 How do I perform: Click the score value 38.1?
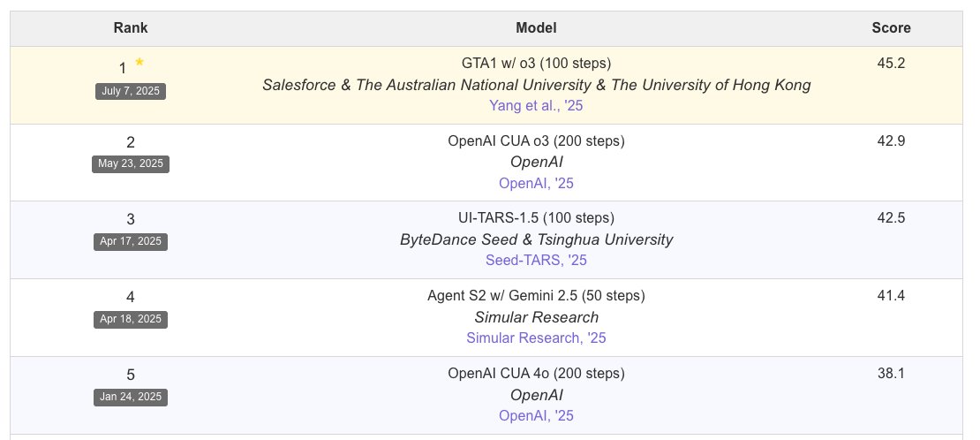(x=891, y=374)
